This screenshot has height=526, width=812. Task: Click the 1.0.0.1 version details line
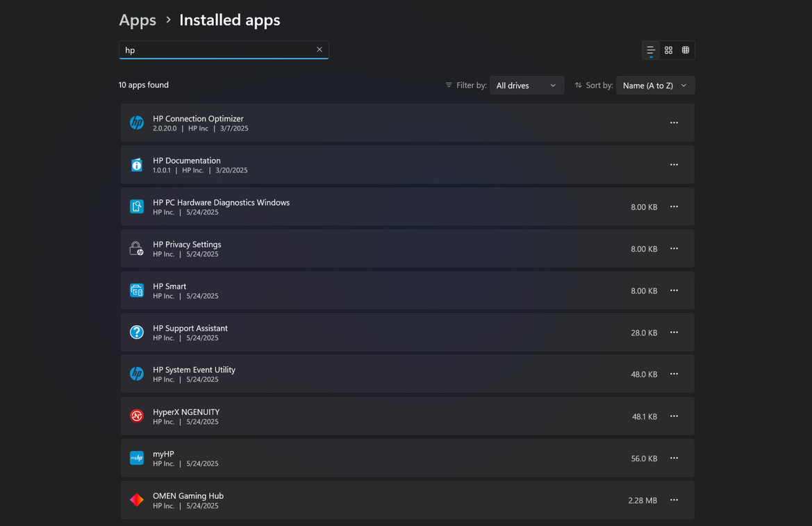pyautogui.click(x=200, y=170)
